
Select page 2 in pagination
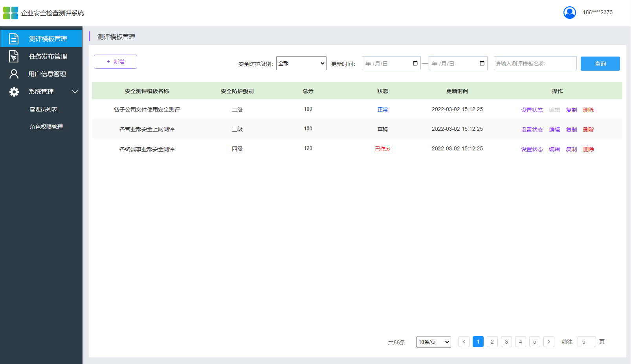tap(492, 342)
